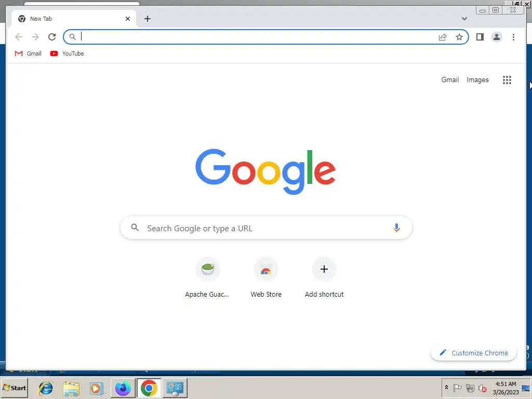The width and height of the screenshot is (532, 399).
Task: Click the Chrome taskbar icon
Action: (x=149, y=388)
